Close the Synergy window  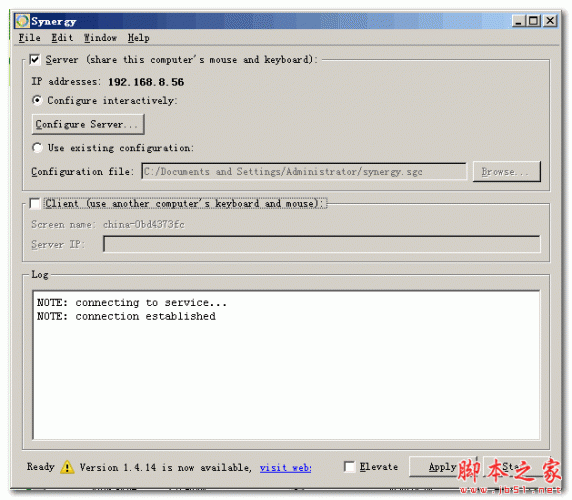click(550, 21)
